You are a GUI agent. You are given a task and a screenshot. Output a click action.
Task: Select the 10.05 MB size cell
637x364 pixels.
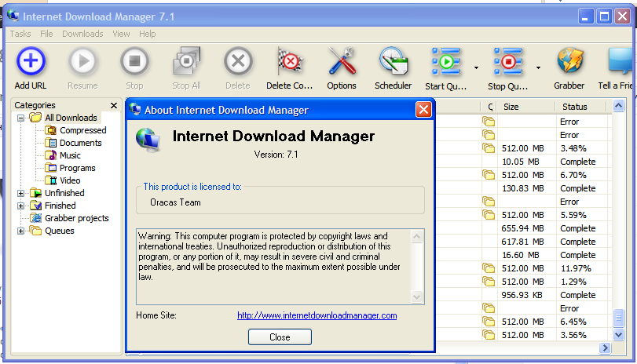pos(521,162)
